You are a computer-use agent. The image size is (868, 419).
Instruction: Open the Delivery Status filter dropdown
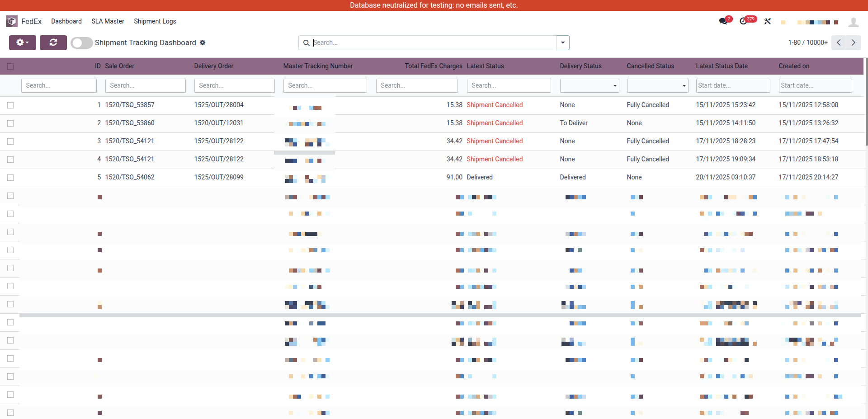tap(590, 85)
